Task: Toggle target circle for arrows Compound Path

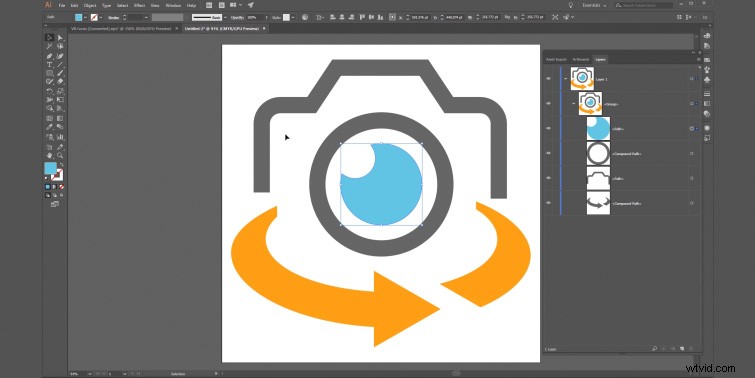Action: click(x=691, y=203)
